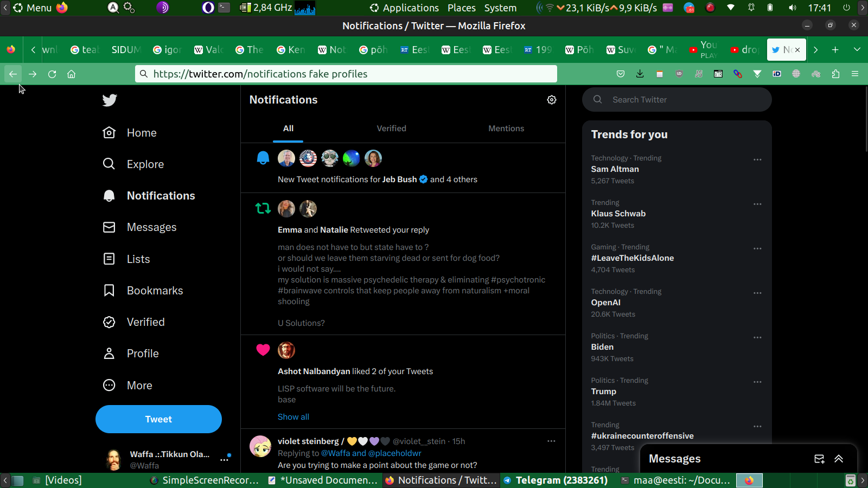The image size is (868, 488).
Task: Open more options for Sam Altman trend
Action: pyautogui.click(x=757, y=159)
